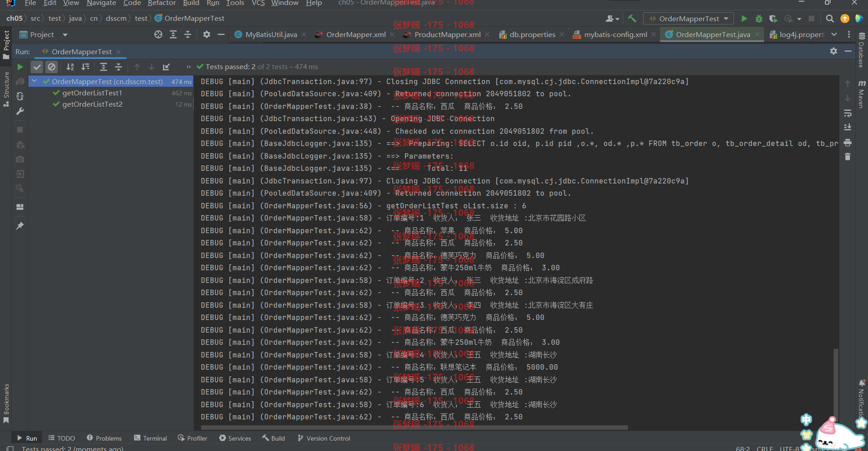This screenshot has width=868, height=451.
Task: Export test results icon
Action: click(166, 67)
